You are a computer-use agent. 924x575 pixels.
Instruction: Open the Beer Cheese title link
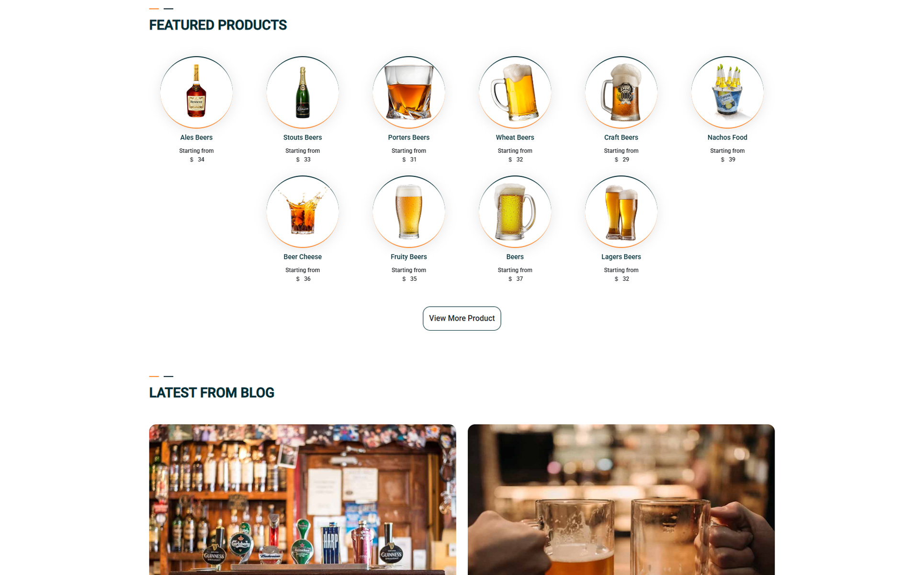point(303,257)
